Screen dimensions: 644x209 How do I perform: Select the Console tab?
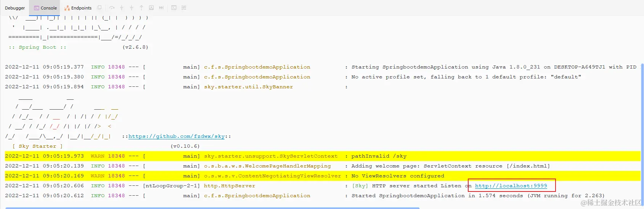pyautogui.click(x=45, y=8)
